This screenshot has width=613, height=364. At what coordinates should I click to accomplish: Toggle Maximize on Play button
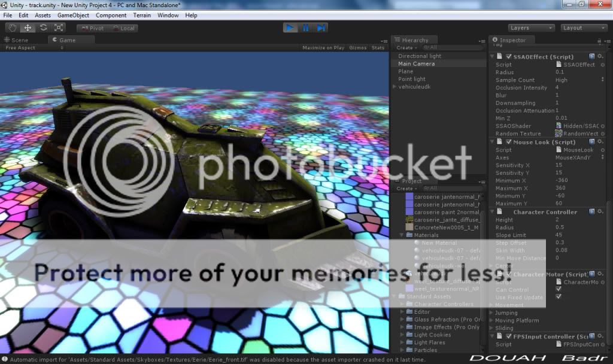pos(323,48)
